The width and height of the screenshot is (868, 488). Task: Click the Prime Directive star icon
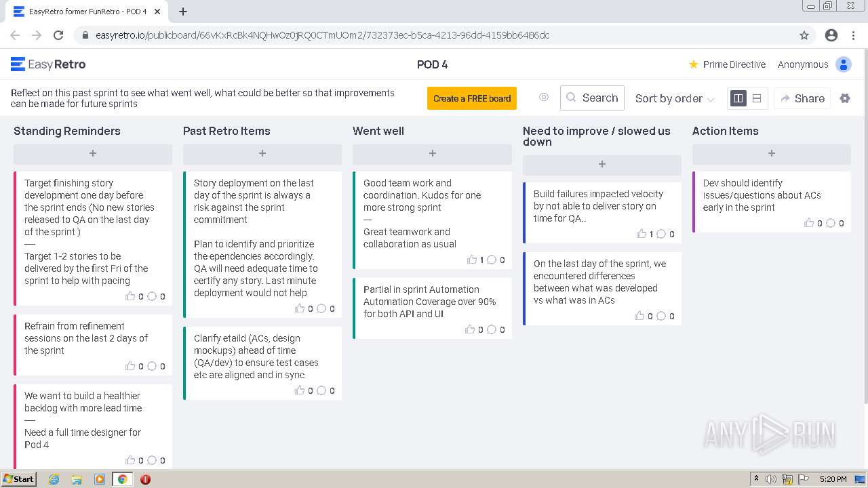pos(694,64)
